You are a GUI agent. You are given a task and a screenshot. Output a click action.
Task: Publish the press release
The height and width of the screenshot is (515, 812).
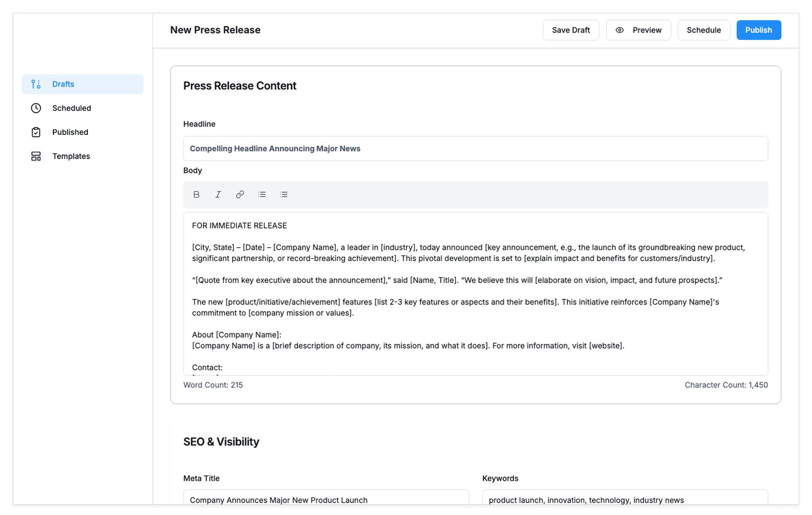pyautogui.click(x=758, y=30)
